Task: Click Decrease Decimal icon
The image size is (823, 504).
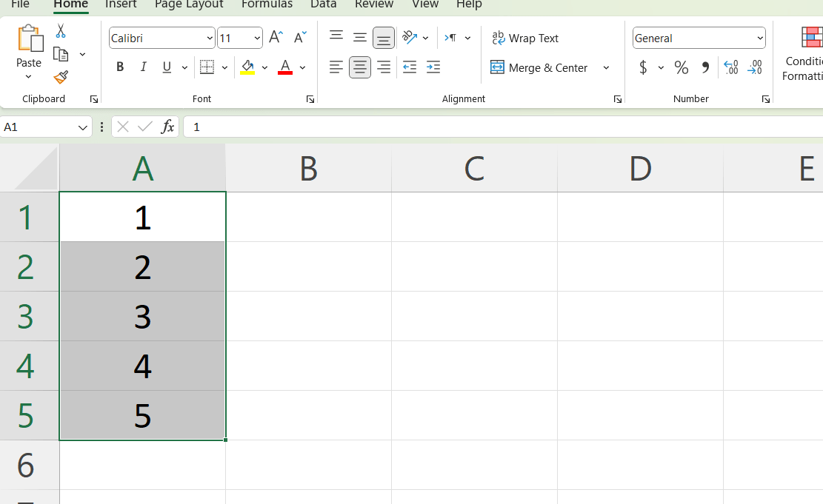Action: click(754, 67)
